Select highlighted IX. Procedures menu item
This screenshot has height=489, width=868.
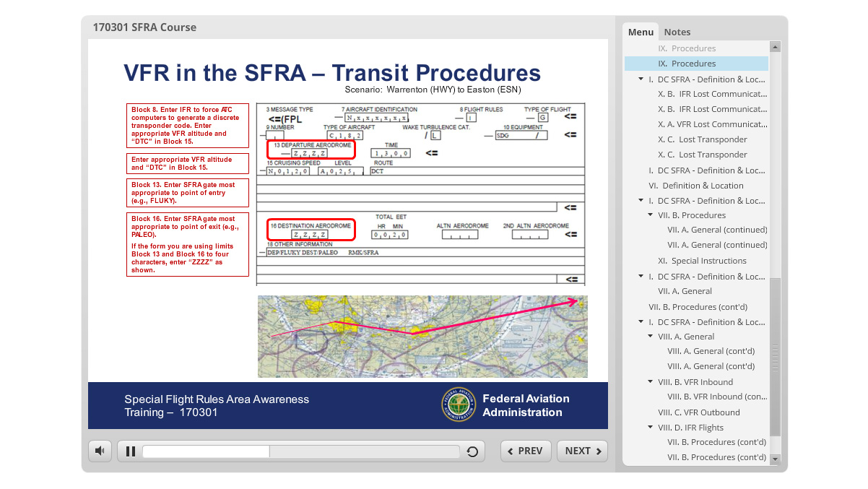[x=696, y=64]
